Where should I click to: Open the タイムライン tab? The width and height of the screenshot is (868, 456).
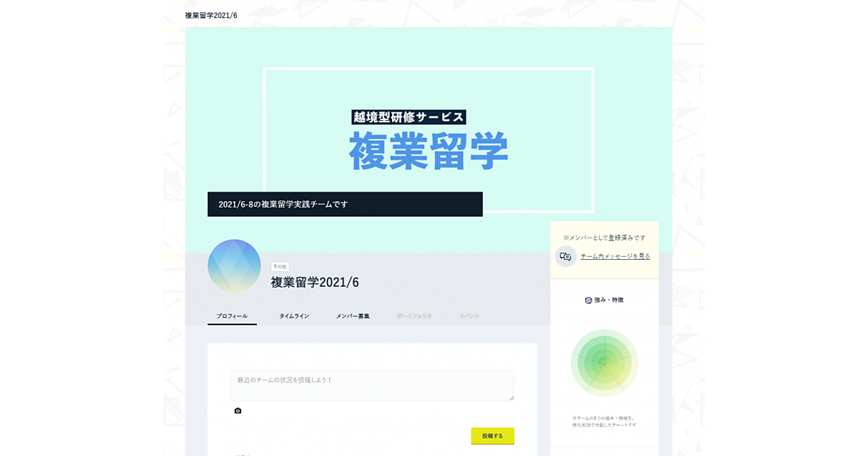(294, 316)
